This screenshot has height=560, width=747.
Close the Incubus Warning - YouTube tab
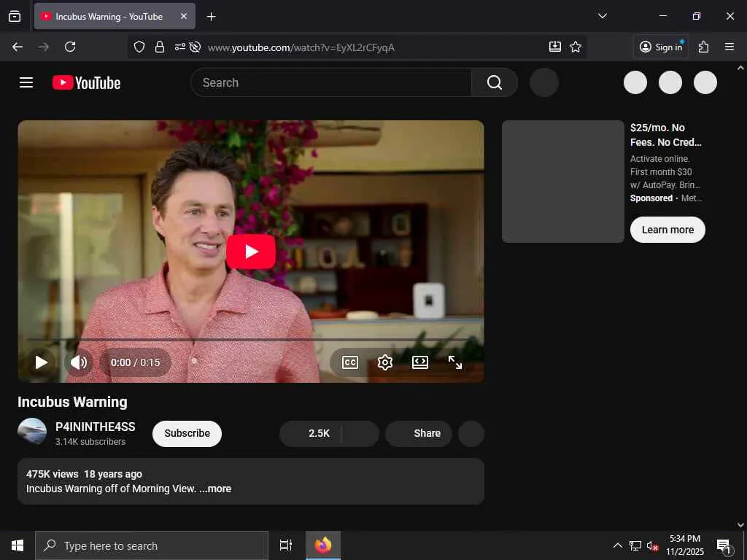click(184, 16)
